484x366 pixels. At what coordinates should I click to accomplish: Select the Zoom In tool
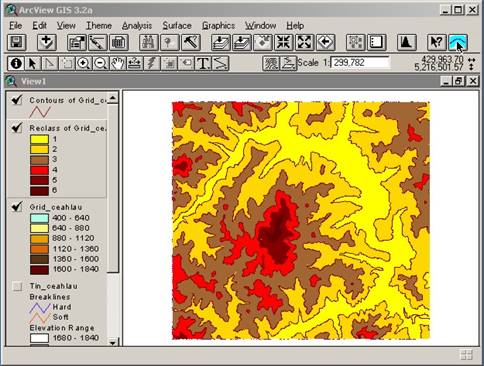pyautogui.click(x=84, y=63)
